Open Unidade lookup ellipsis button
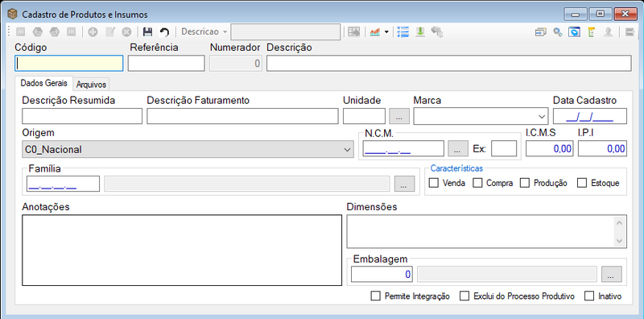644x319 pixels. tap(399, 116)
